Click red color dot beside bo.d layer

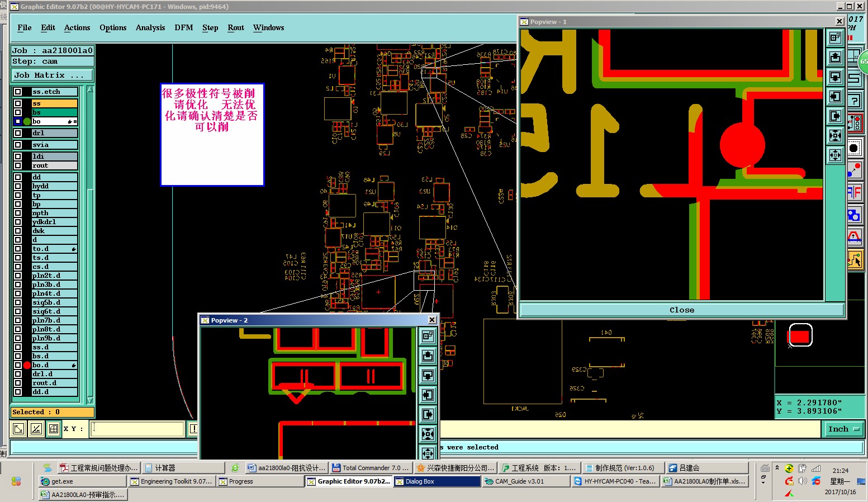click(27, 365)
